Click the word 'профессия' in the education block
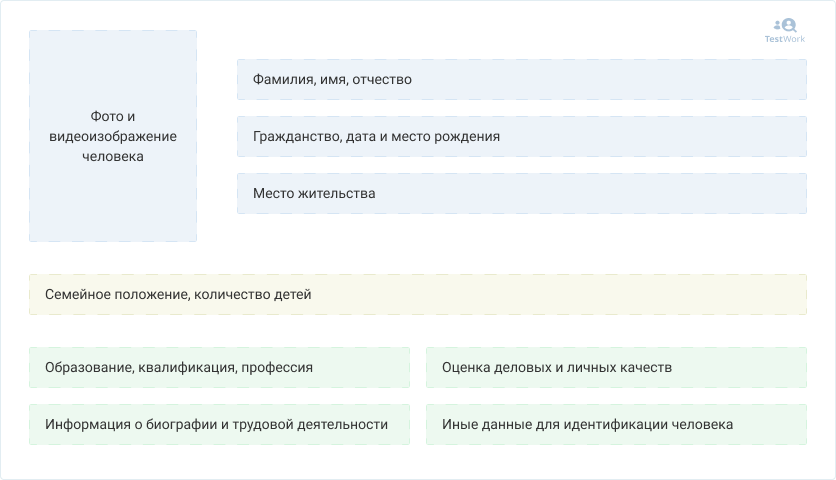The height and width of the screenshot is (480, 836). point(279,367)
